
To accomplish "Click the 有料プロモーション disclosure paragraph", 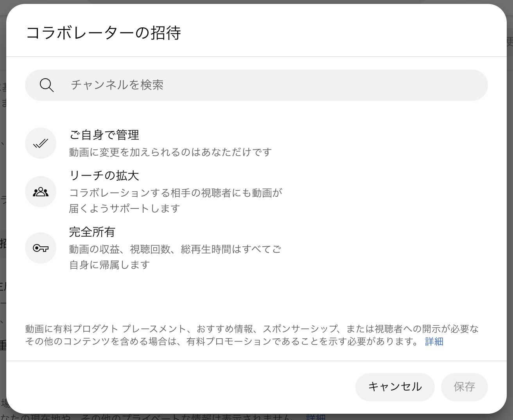I will pyautogui.click(x=223, y=335).
